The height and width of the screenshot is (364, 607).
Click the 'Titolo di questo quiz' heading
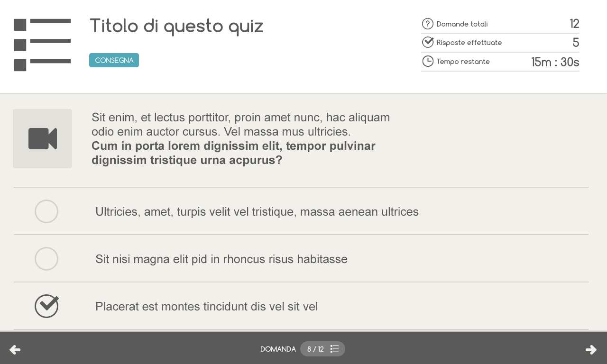click(x=176, y=26)
